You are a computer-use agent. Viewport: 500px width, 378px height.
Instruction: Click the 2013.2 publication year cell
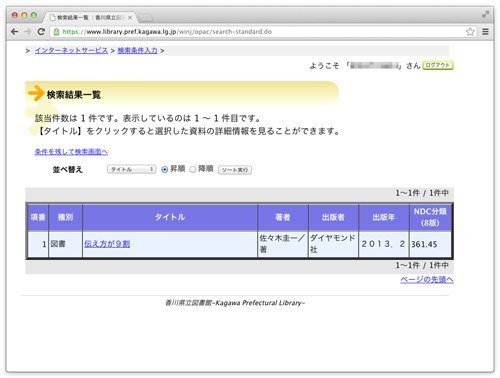(x=384, y=244)
